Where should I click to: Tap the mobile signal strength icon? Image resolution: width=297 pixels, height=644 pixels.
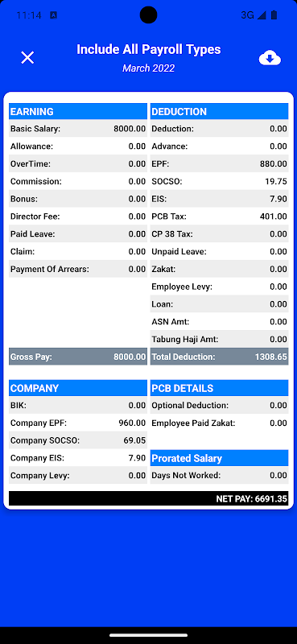click(x=262, y=15)
